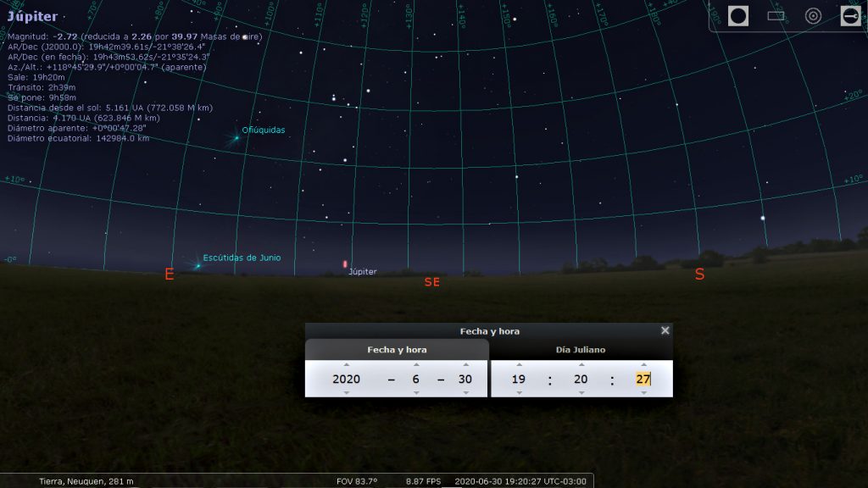The width and height of the screenshot is (868, 488).
Task: Click the 'Az./Alt.' apparent coordinates line
Action: [107, 67]
